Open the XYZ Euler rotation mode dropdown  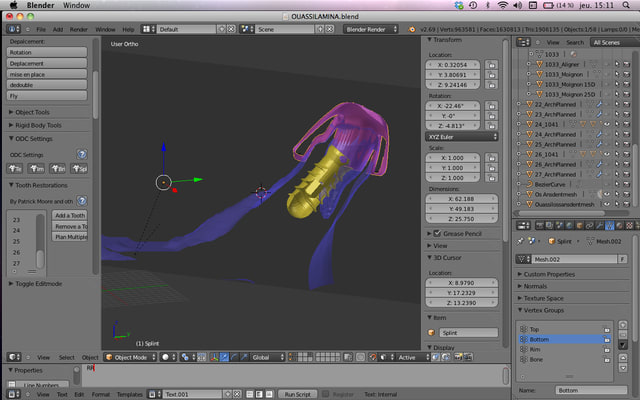462,136
